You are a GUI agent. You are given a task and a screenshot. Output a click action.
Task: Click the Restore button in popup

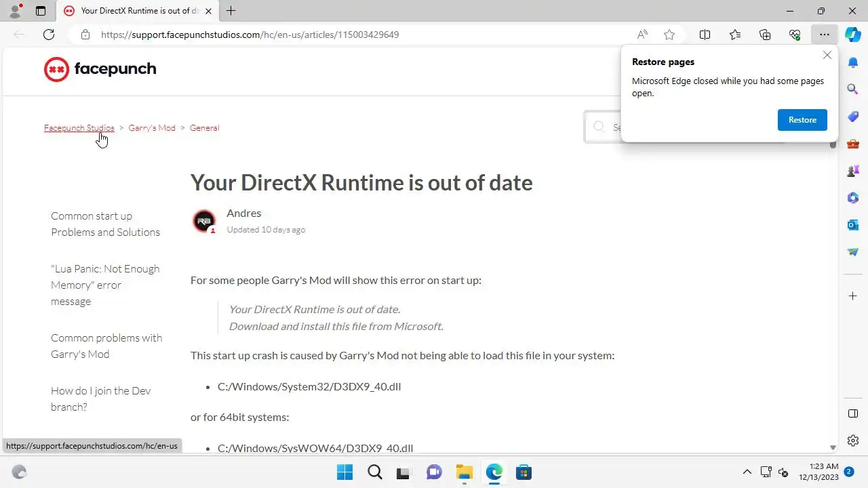point(802,120)
